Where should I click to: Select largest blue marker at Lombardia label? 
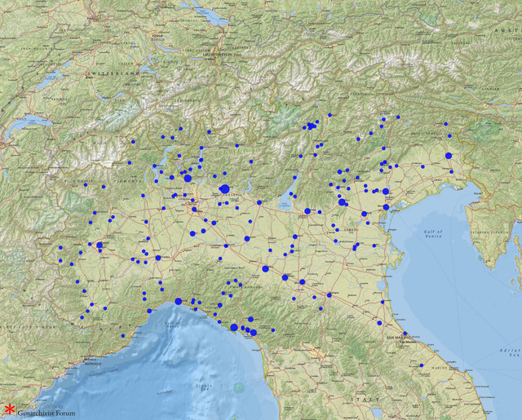click(x=225, y=189)
